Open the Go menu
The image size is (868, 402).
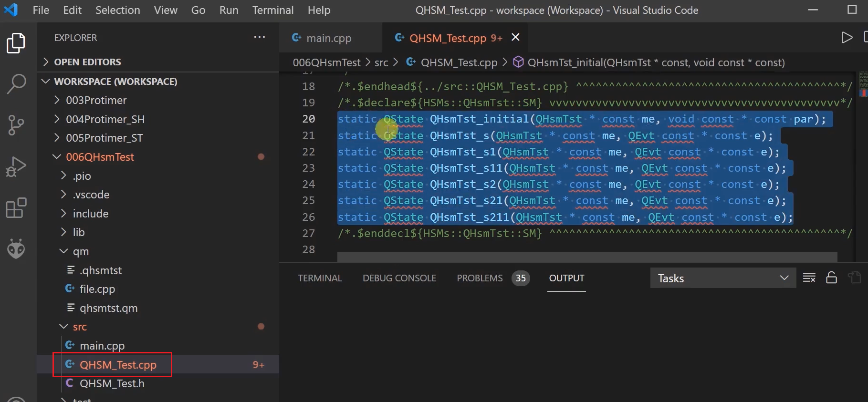pyautogui.click(x=198, y=10)
